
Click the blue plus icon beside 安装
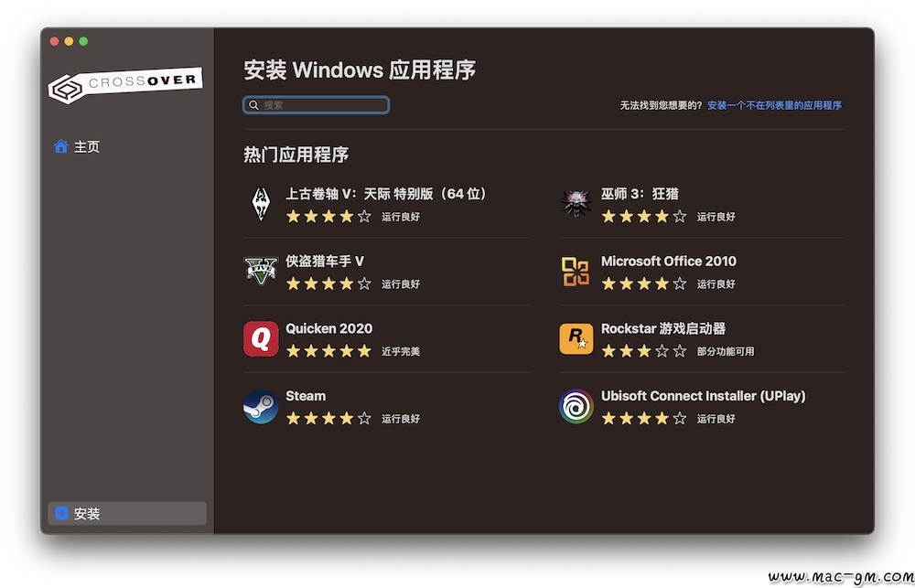pos(61,513)
